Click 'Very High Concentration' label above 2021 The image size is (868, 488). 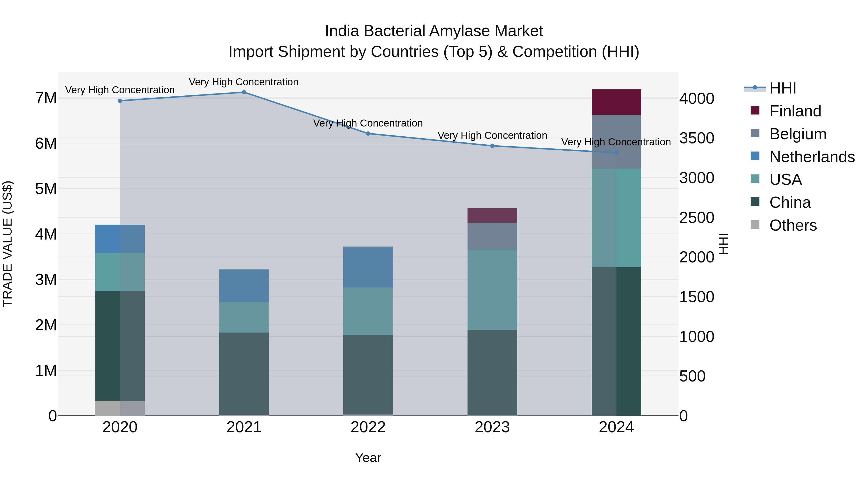click(244, 82)
